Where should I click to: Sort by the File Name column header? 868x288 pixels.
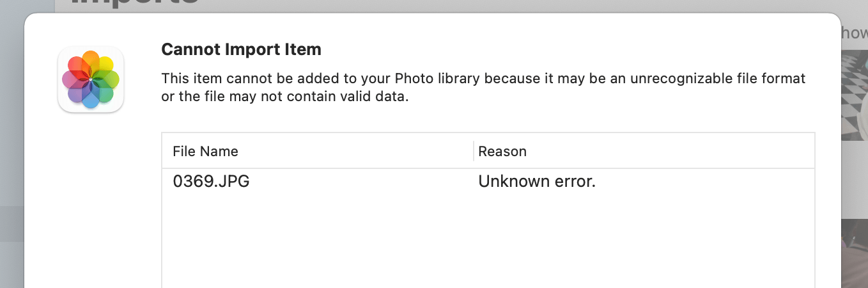(205, 152)
